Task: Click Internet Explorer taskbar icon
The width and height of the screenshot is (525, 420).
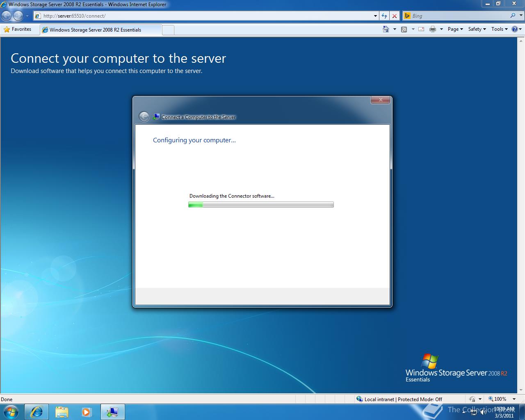Action: (x=37, y=412)
